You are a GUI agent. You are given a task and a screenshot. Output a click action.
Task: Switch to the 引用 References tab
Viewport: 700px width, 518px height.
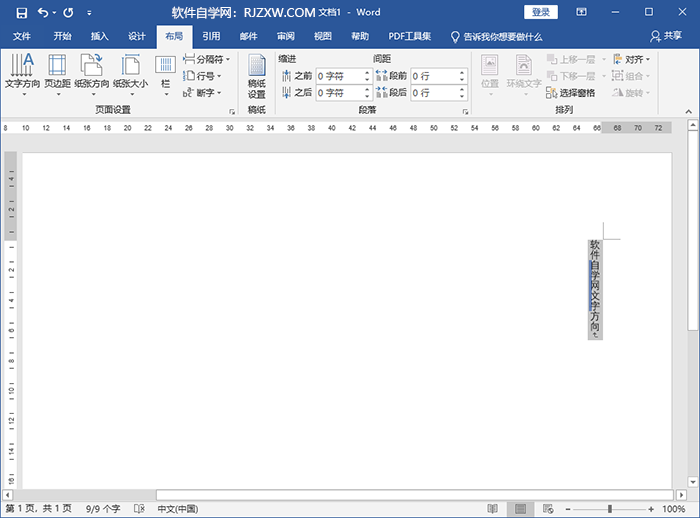211,36
